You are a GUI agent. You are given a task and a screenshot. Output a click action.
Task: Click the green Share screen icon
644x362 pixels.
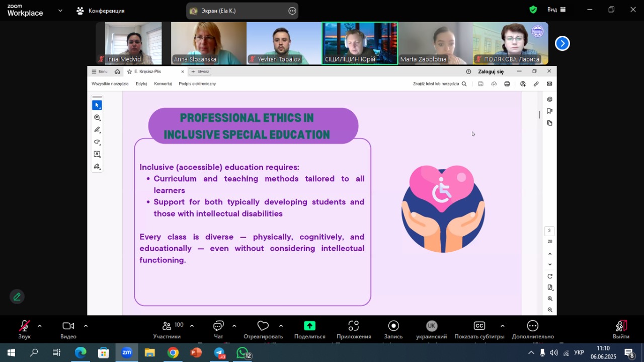coord(309,326)
